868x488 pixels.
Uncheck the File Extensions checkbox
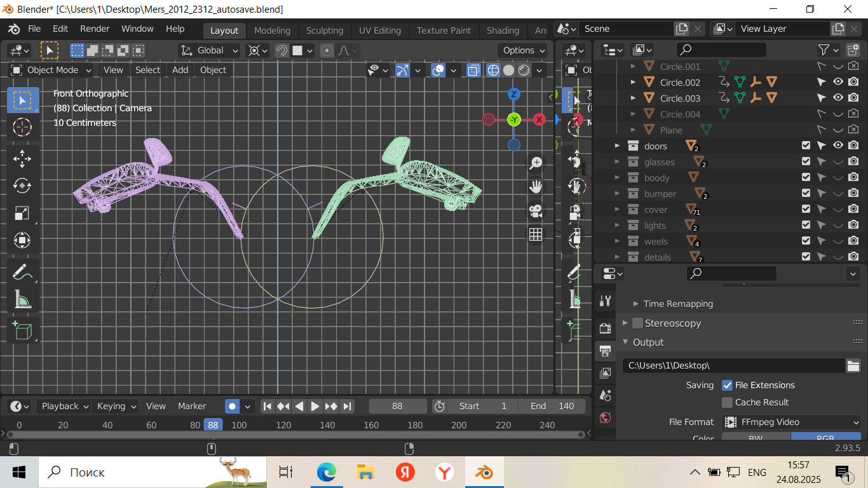point(728,385)
